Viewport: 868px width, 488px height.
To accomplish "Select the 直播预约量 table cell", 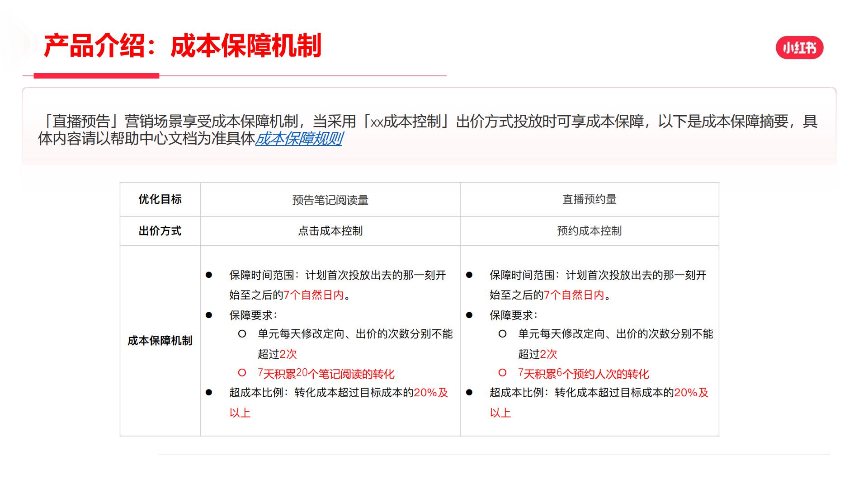I will [x=590, y=199].
